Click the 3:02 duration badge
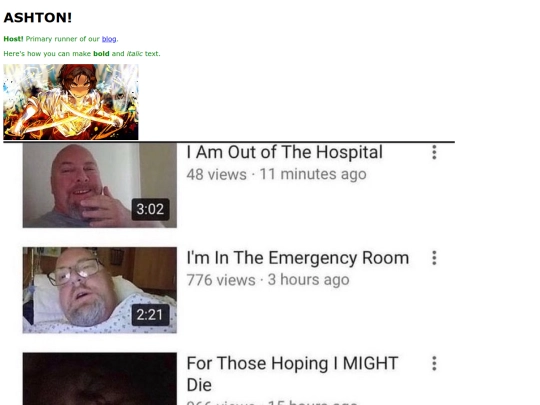The height and width of the screenshot is (405, 540). coord(150,209)
